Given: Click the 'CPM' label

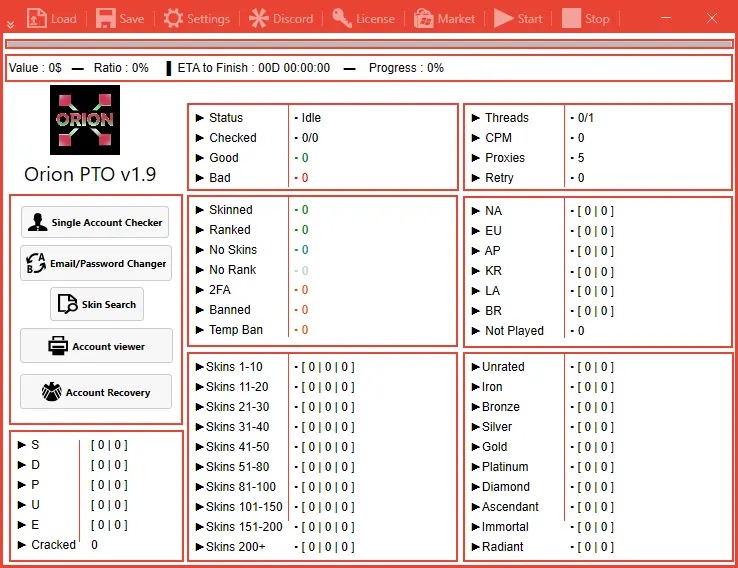Looking at the screenshot, I should click(x=498, y=138).
